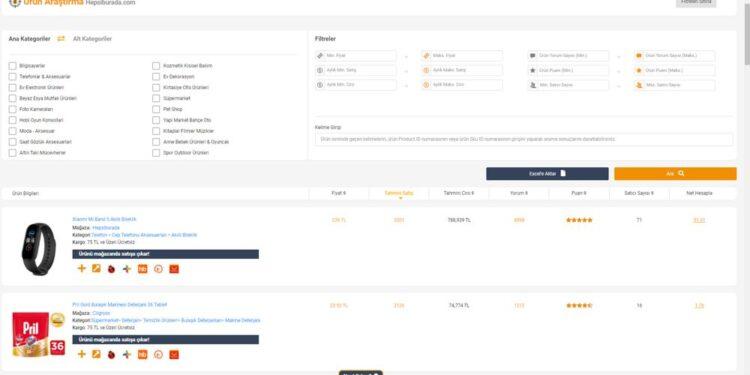
Task: Check the Kitaplar Filmler Müzikler box
Action: [156, 131]
